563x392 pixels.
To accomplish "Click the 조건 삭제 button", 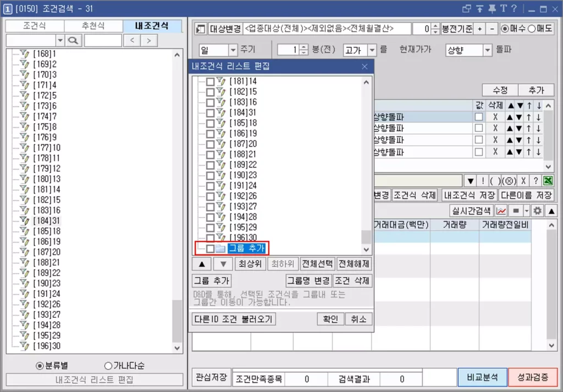I will coord(352,281).
